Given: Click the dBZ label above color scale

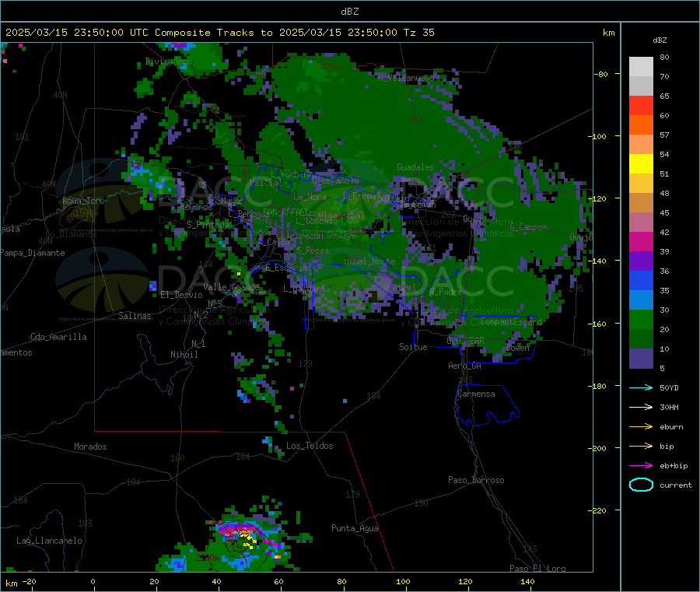Looking at the screenshot, I should pyautogui.click(x=660, y=40).
